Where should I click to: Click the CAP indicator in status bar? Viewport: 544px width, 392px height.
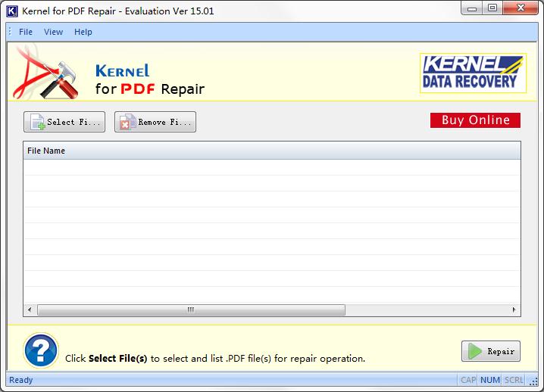tap(468, 380)
